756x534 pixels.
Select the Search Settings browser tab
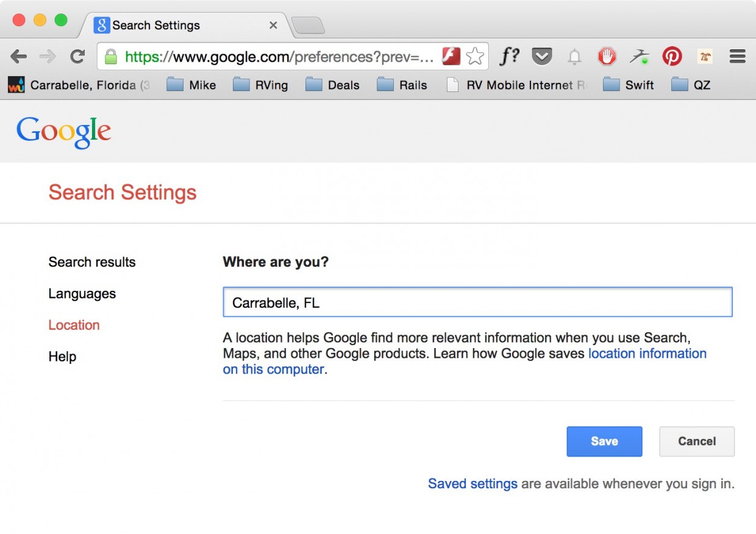(183, 25)
